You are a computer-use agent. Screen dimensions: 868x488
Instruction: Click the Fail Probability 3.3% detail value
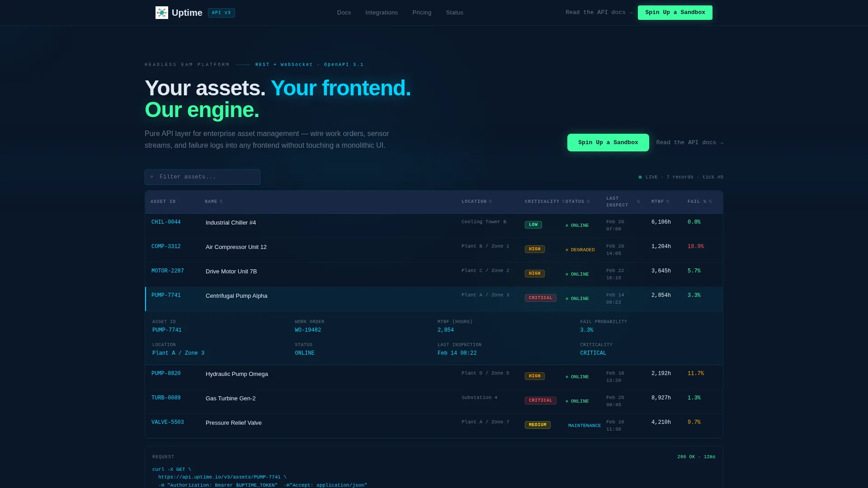click(587, 330)
